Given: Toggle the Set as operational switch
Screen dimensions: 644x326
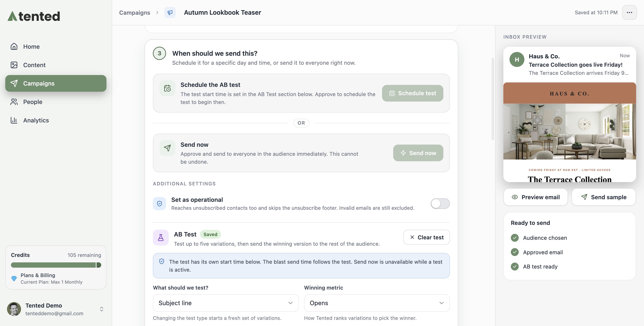Looking at the screenshot, I should (440, 204).
